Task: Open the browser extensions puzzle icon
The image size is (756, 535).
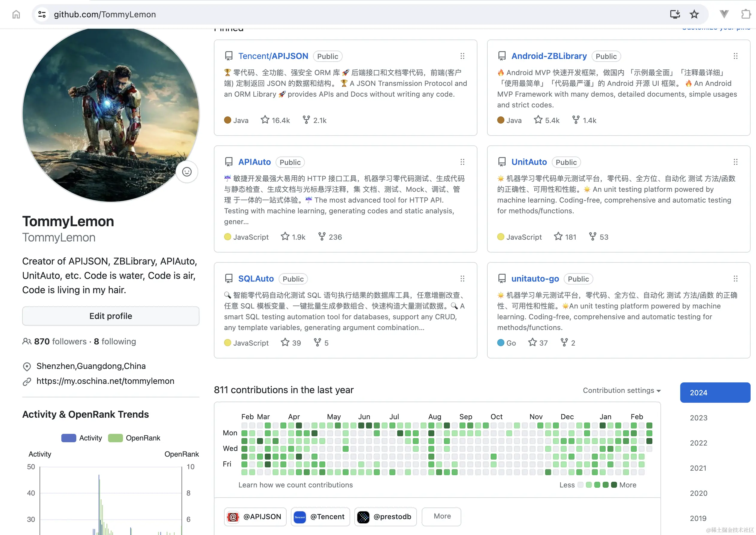Action: click(746, 14)
